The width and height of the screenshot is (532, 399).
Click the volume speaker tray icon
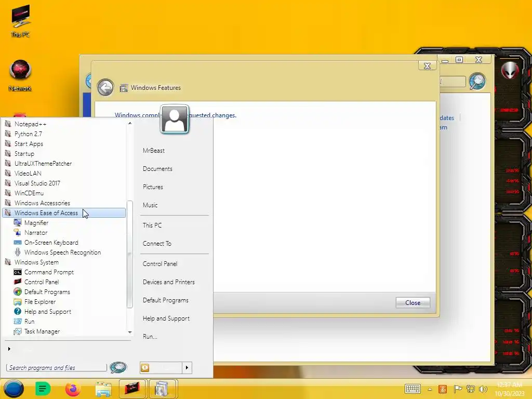coord(483,389)
